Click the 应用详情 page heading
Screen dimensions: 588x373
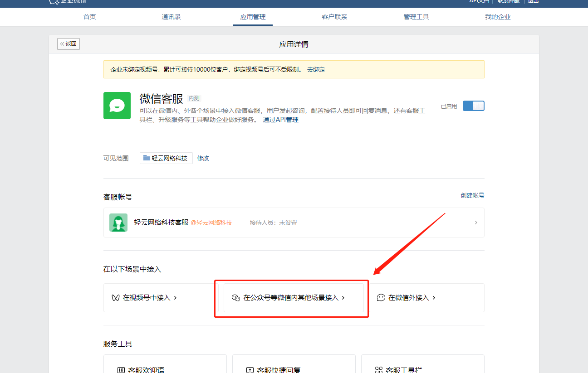(294, 44)
